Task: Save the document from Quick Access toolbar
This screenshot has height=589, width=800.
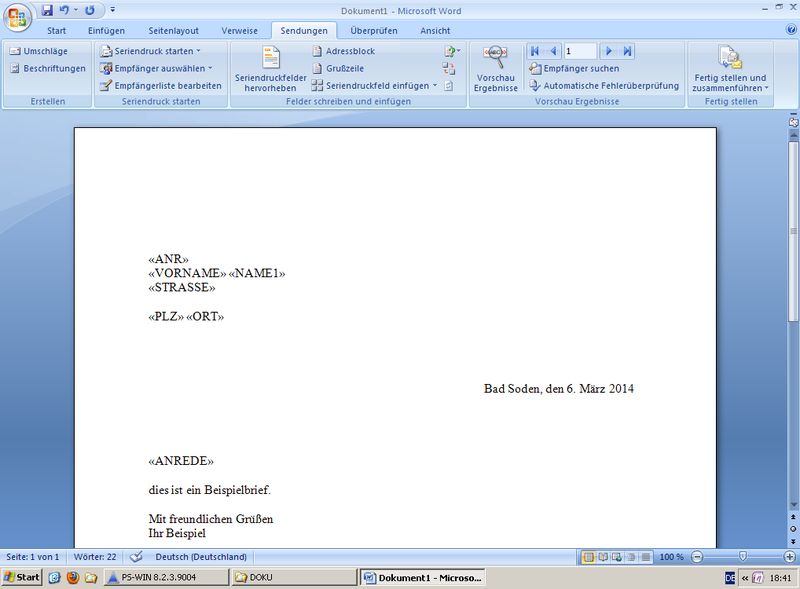Action: point(47,10)
